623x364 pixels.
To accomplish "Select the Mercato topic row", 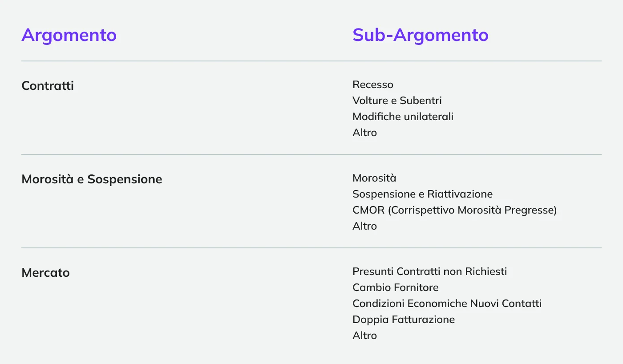I will click(45, 272).
